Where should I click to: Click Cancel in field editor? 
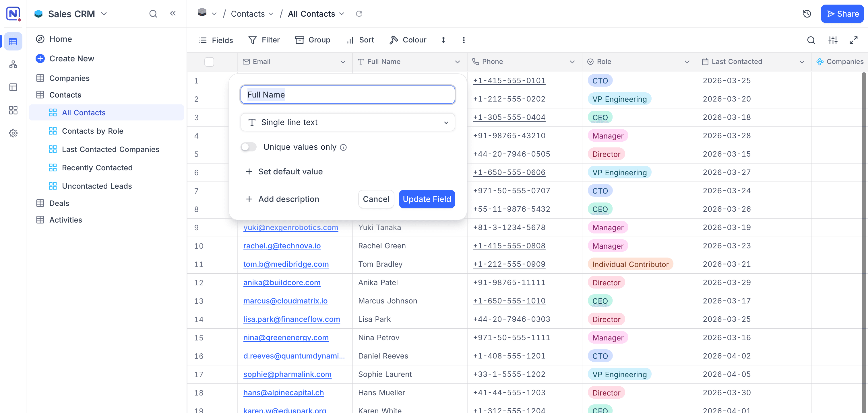point(376,199)
